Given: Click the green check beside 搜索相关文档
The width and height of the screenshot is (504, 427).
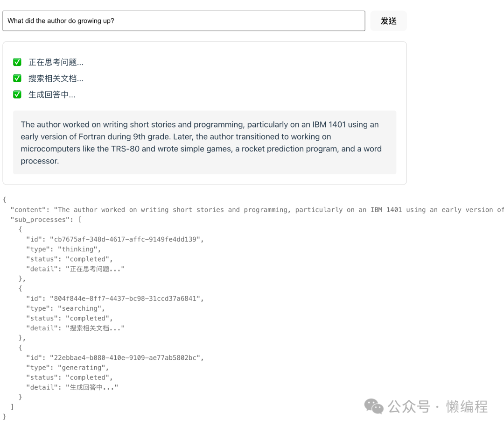Looking at the screenshot, I should pos(17,78).
